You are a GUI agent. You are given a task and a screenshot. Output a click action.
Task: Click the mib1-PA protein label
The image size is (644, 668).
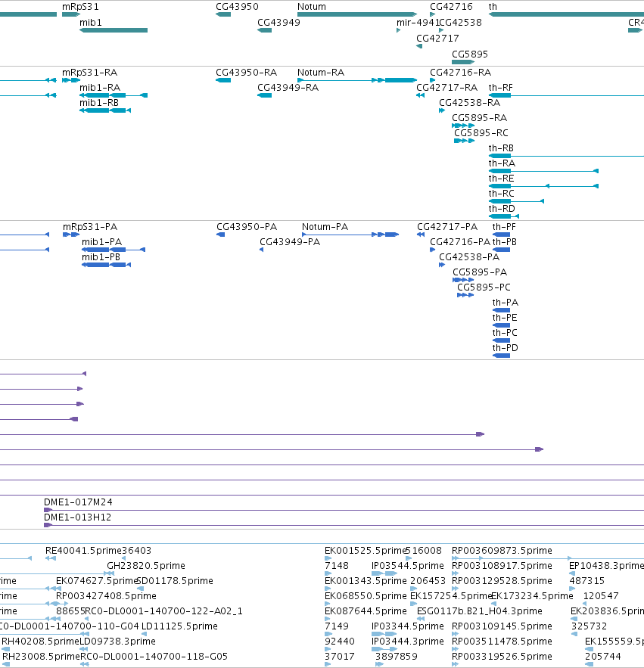coord(101,242)
